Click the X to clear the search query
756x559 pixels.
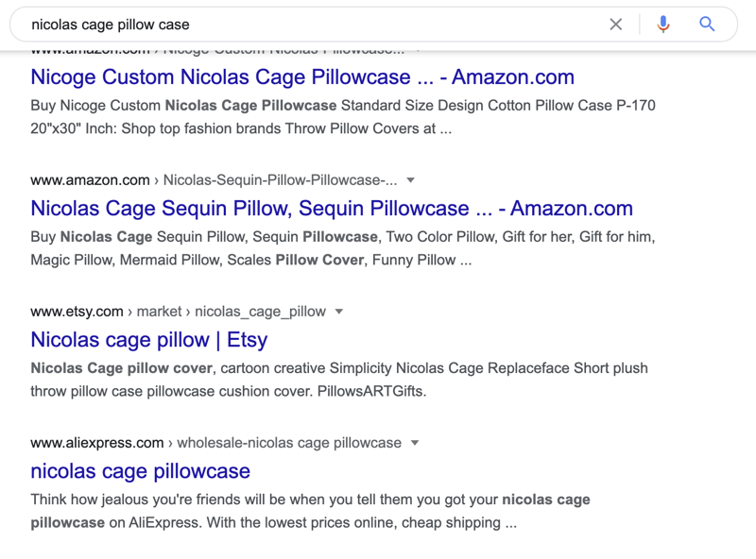coord(616,25)
